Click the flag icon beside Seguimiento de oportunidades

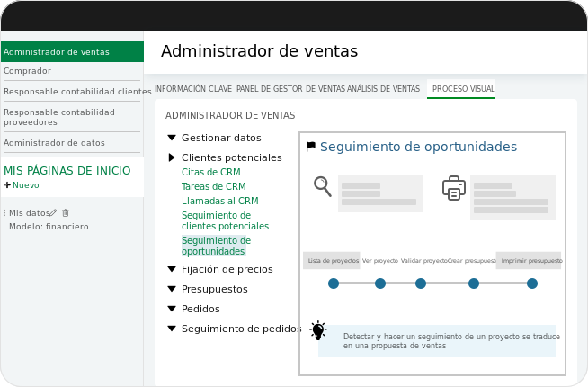point(311,146)
